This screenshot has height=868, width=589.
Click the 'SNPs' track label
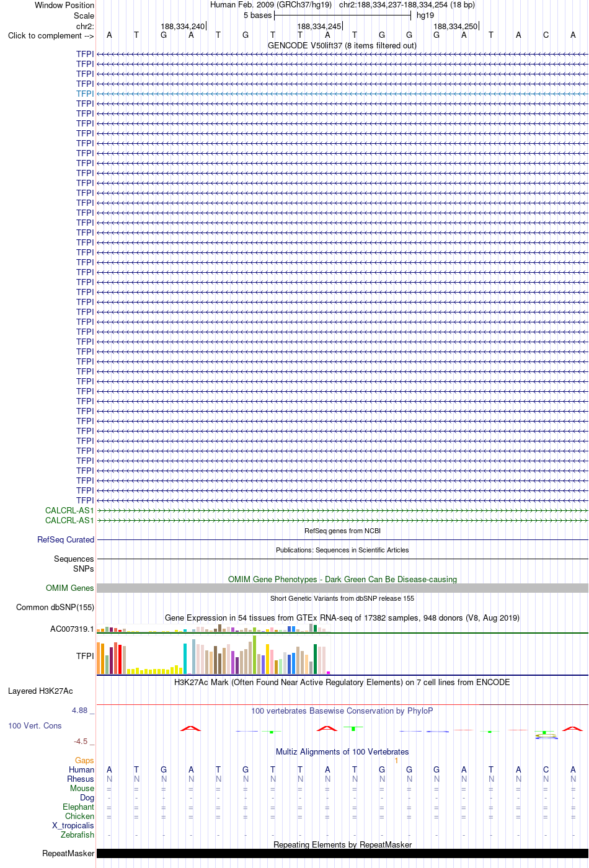84,569
